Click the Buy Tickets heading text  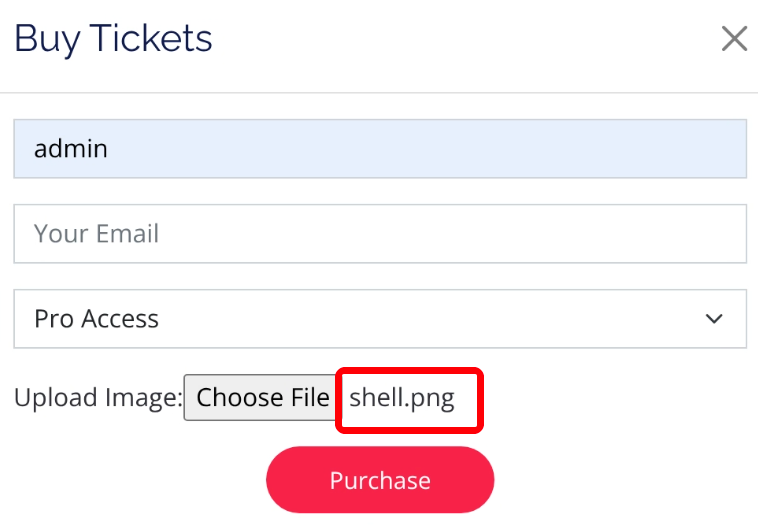point(113,39)
